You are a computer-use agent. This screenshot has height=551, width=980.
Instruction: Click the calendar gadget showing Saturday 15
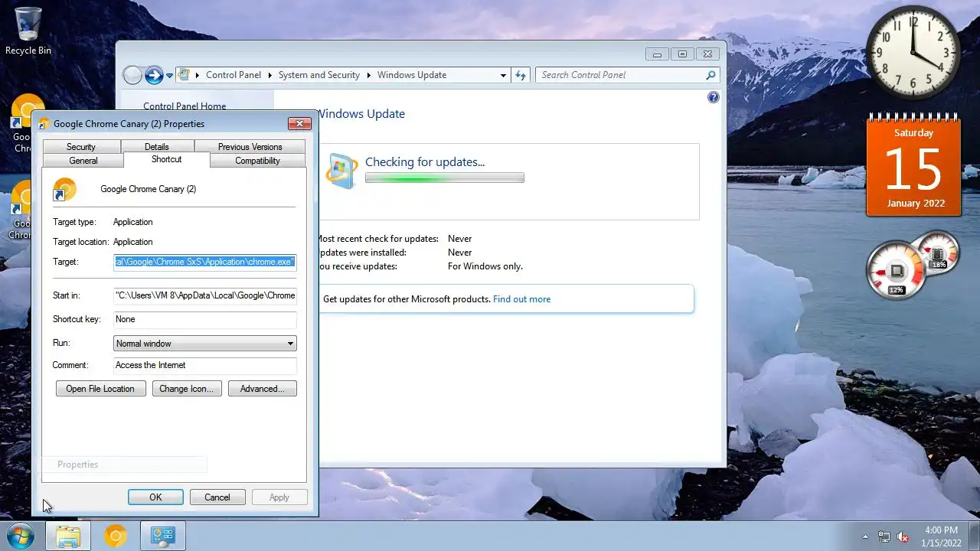(913, 165)
